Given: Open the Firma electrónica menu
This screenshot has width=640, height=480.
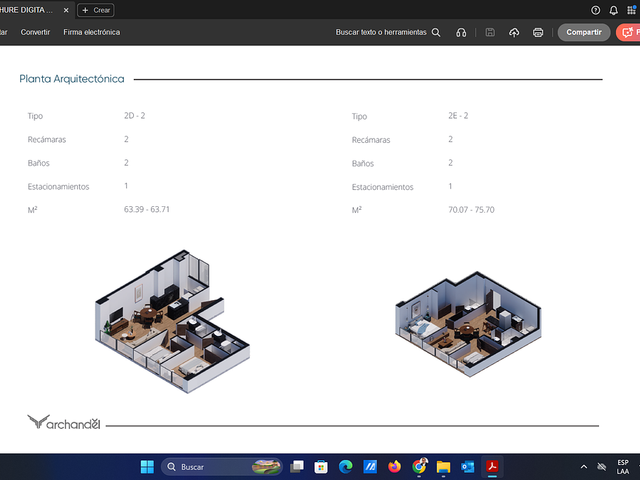Looking at the screenshot, I should tap(91, 32).
